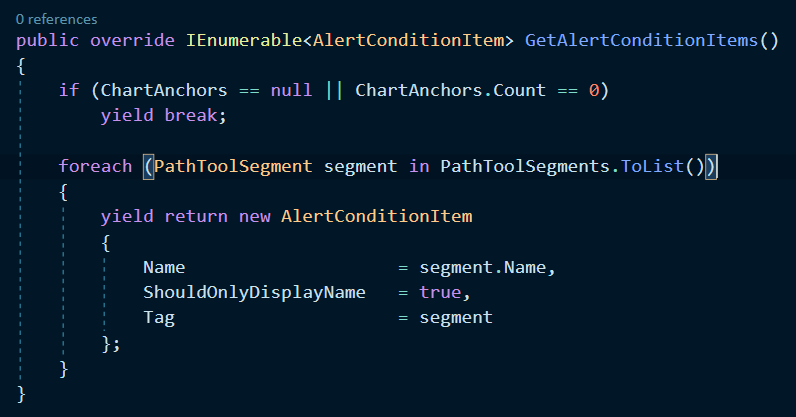796x417 pixels.
Task: Click the true value literal
Action: 439,293
